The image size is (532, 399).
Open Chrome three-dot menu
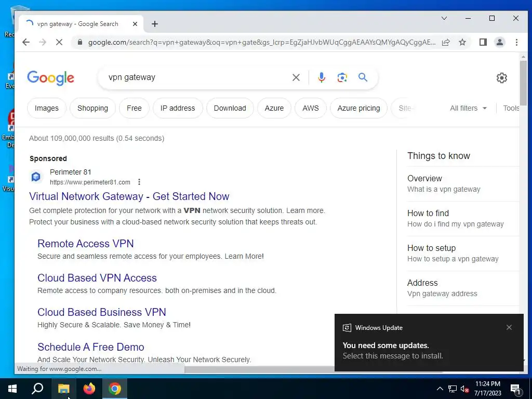[516, 42]
